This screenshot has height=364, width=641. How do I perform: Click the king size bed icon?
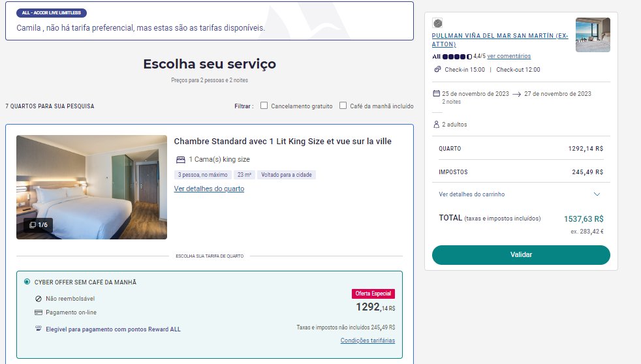(180, 160)
